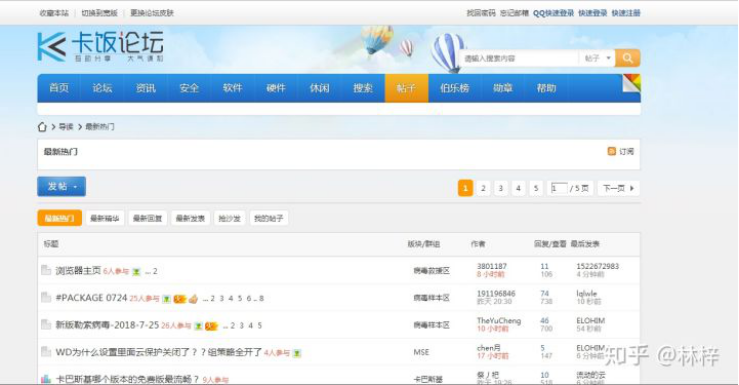The image size is (739, 385).
Task: Click the search content input field
Action: point(518,58)
